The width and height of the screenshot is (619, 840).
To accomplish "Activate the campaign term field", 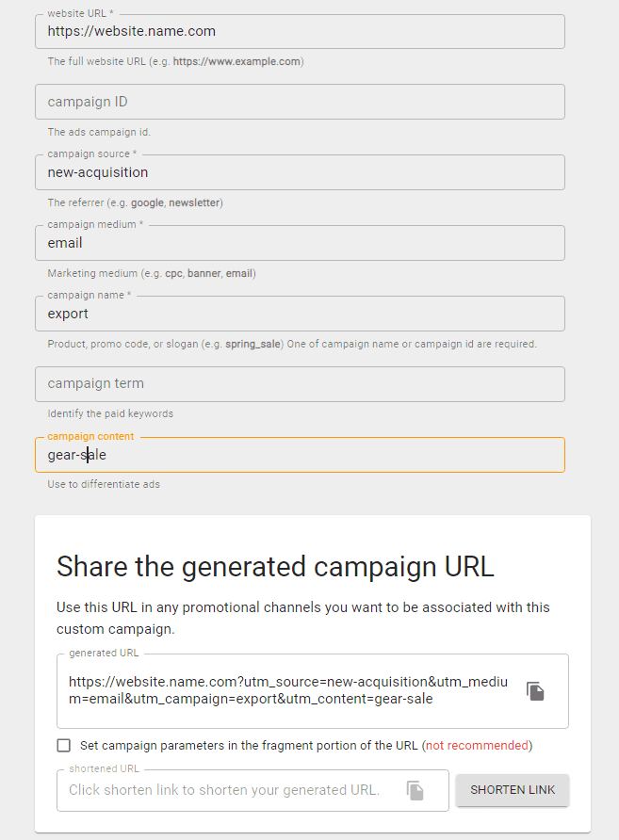I will 300,384.
